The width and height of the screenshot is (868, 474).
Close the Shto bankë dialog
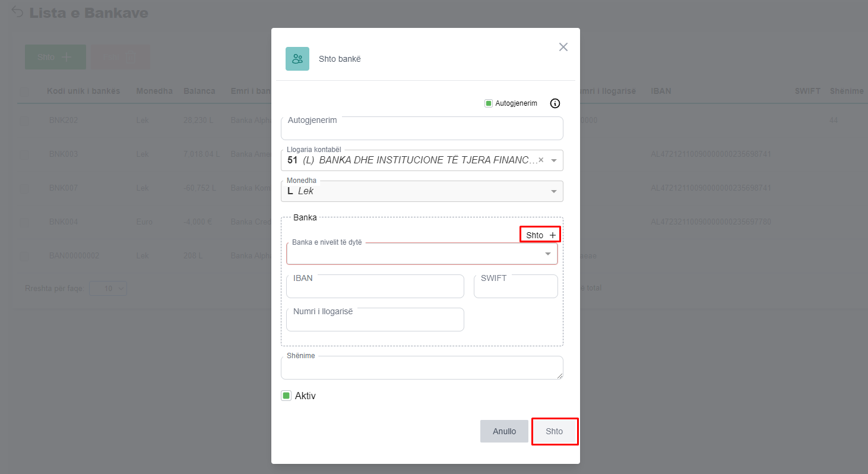click(x=563, y=47)
